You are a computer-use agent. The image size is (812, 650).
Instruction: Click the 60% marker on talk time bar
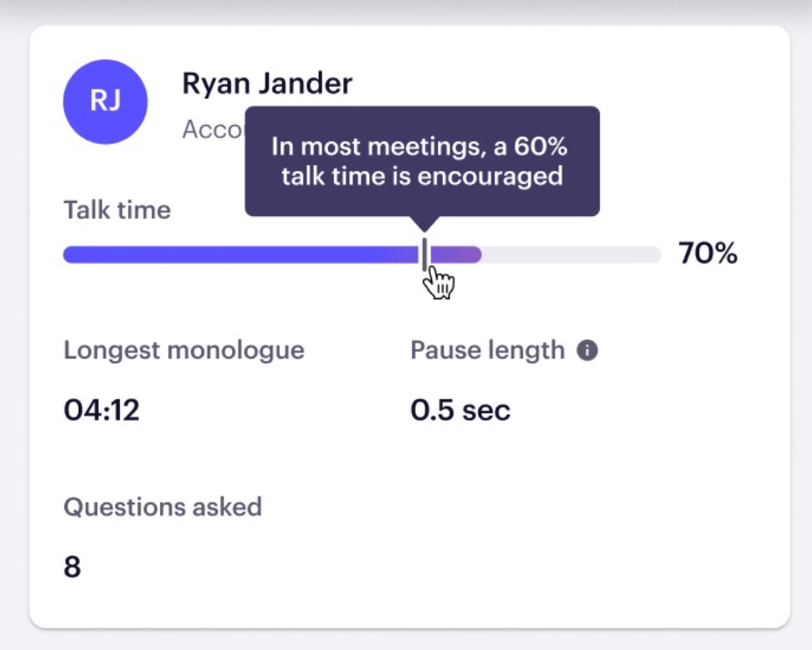424,254
